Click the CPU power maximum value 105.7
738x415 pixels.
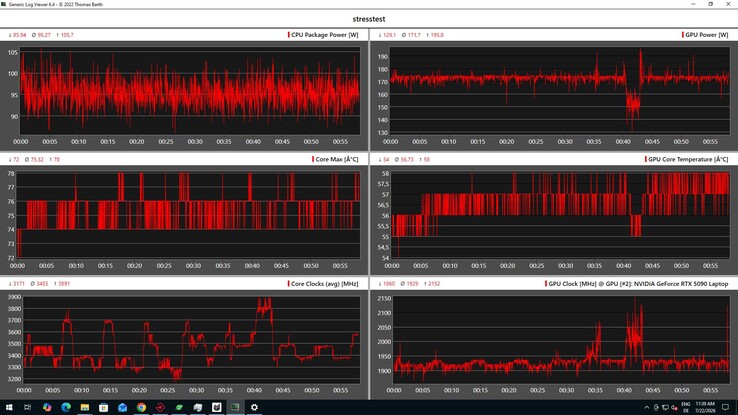[x=67, y=35]
